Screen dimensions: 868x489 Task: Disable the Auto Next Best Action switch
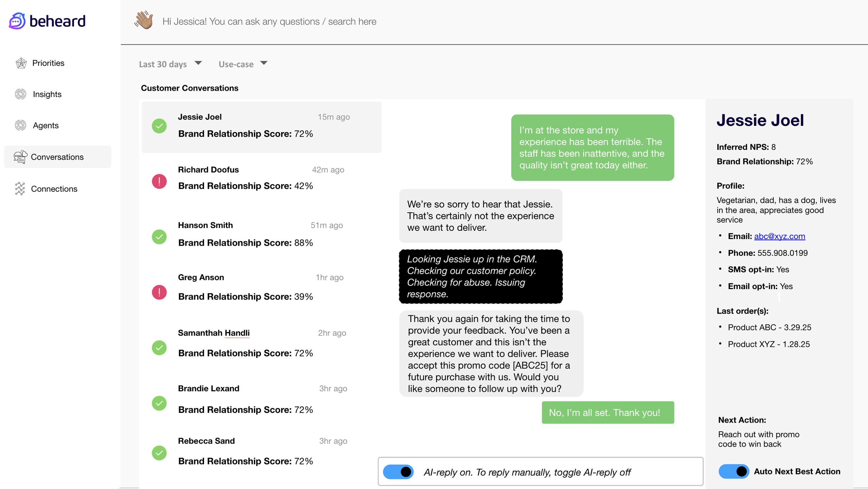pos(733,472)
